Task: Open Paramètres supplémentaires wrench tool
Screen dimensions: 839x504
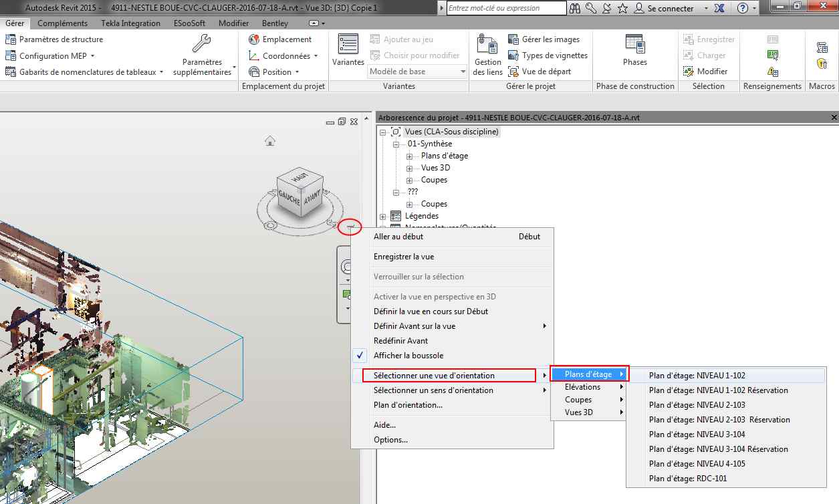Action: tap(202, 55)
